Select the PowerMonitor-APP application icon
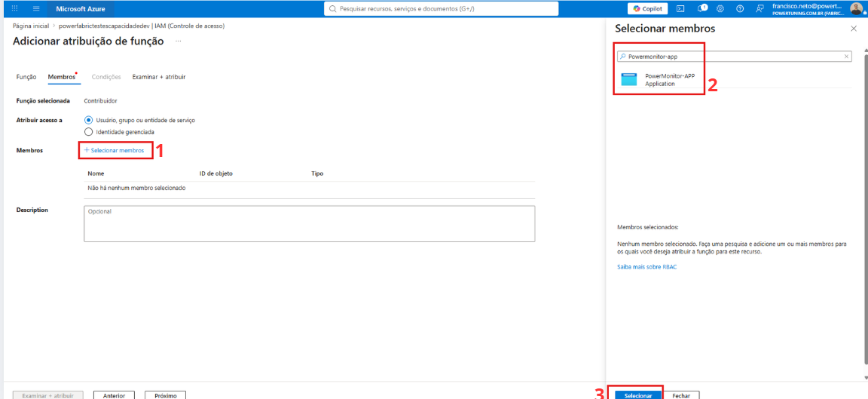The height and width of the screenshot is (399, 868). click(629, 80)
